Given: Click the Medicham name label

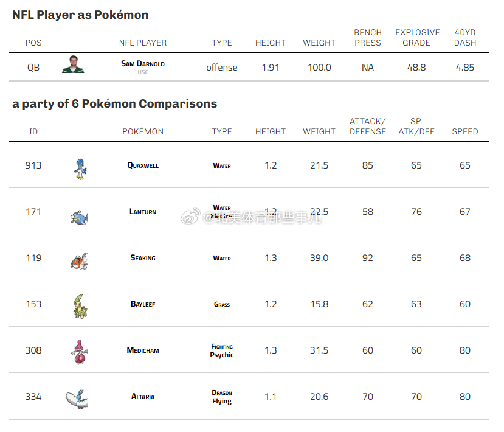Looking at the screenshot, I should pos(143,350).
